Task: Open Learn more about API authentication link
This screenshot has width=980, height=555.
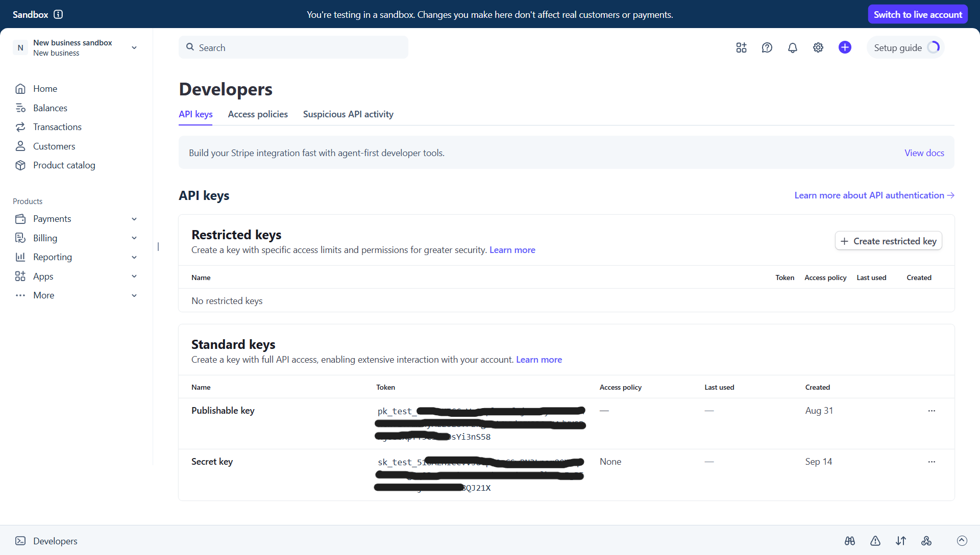Action: [874, 195]
